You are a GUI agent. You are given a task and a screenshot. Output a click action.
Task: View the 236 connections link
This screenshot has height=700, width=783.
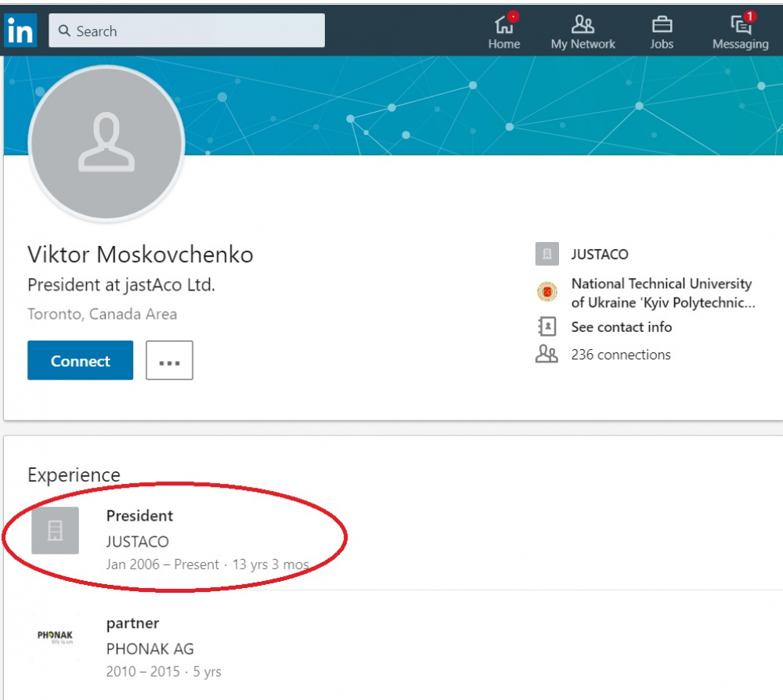(621, 355)
